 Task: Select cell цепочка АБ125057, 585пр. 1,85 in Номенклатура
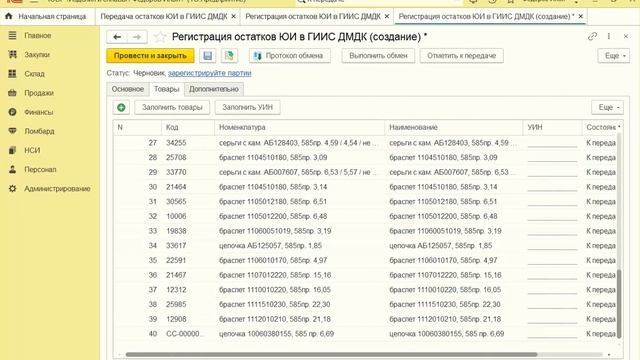pos(270,246)
